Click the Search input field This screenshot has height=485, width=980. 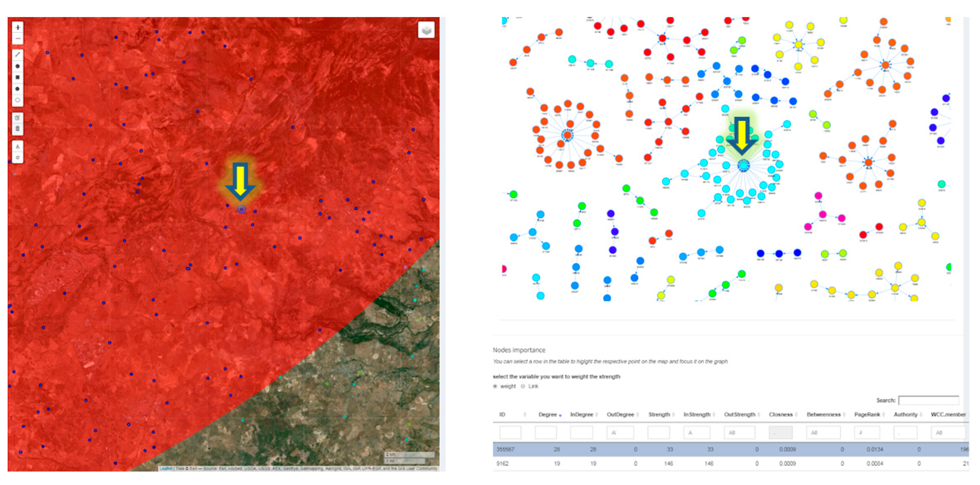[928, 400]
